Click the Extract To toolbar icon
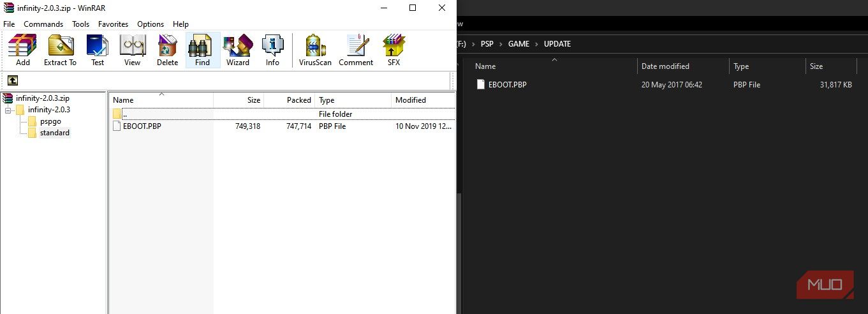Viewport: 868px width, 314px height. coord(60,50)
